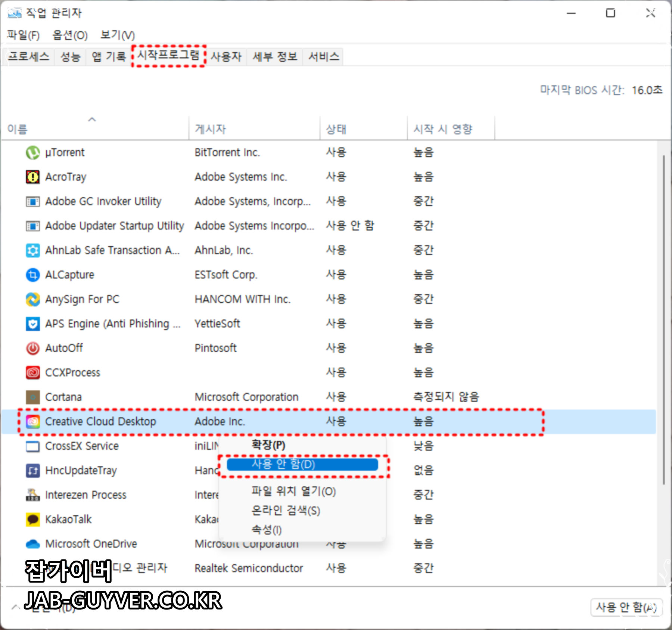The height and width of the screenshot is (630, 672).
Task: Select the Creative Cloud Desktop name
Action: point(100,422)
